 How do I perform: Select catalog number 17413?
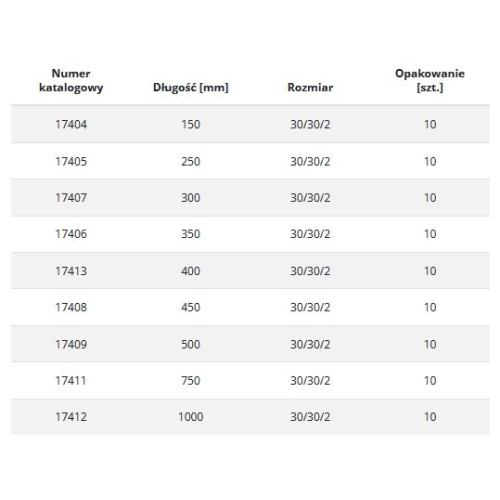tap(71, 271)
